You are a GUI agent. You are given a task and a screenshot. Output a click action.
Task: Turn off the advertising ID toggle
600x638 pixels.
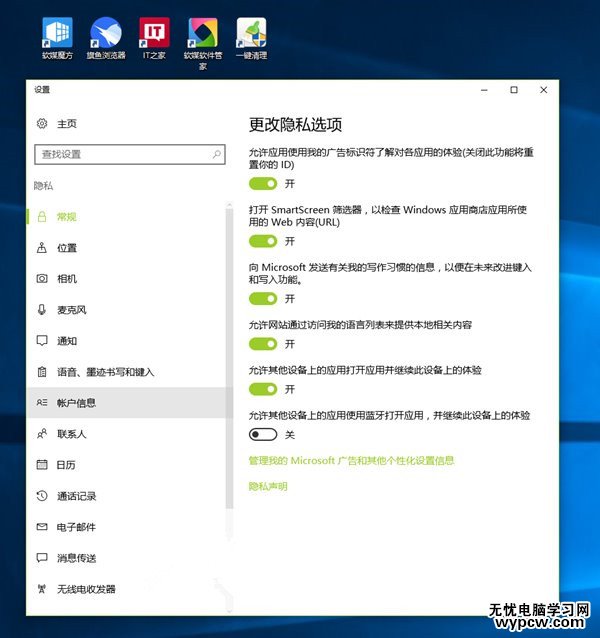coord(263,184)
